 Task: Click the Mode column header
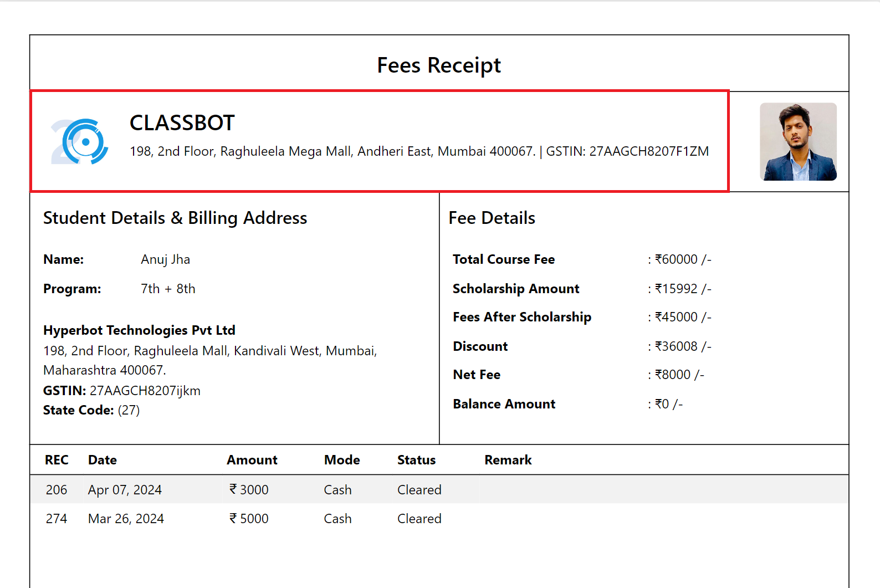click(342, 460)
